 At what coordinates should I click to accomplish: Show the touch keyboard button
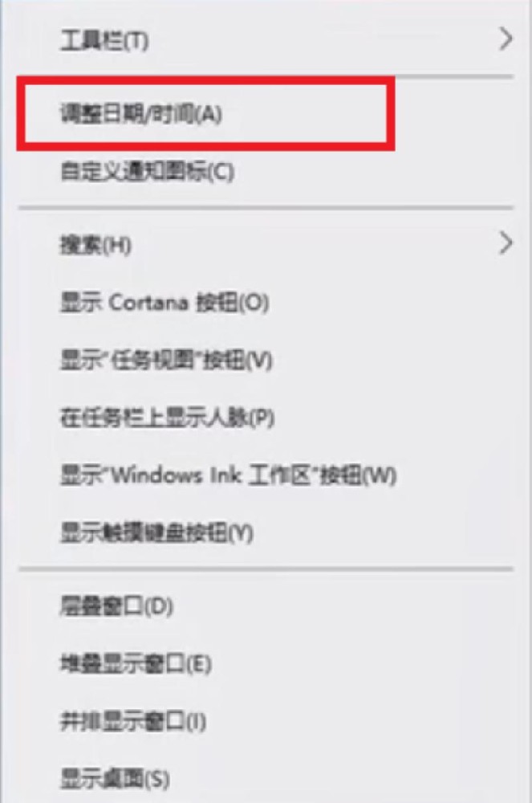pyautogui.click(x=266, y=533)
